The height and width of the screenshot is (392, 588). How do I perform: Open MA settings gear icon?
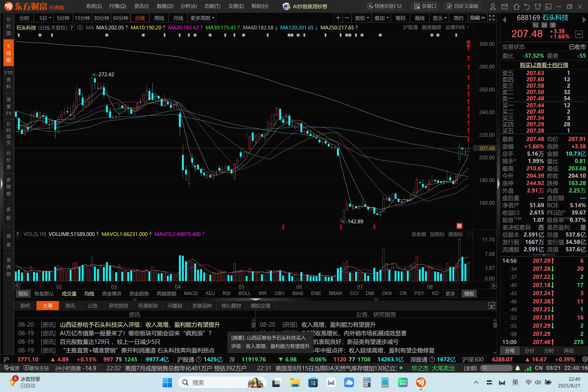click(80, 28)
